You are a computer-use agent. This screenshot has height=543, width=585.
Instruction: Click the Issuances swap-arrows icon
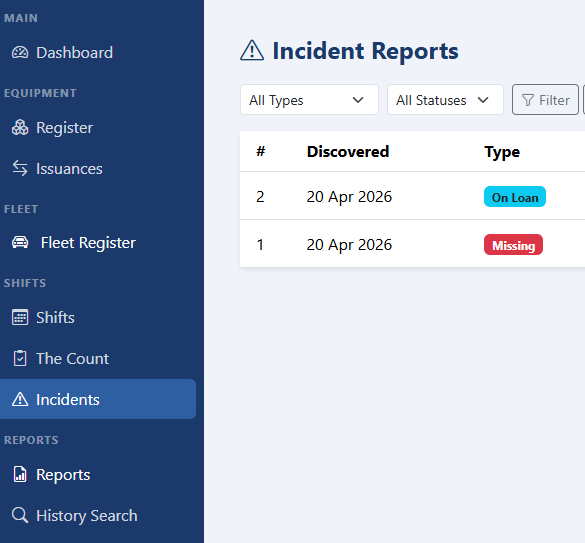(x=20, y=168)
